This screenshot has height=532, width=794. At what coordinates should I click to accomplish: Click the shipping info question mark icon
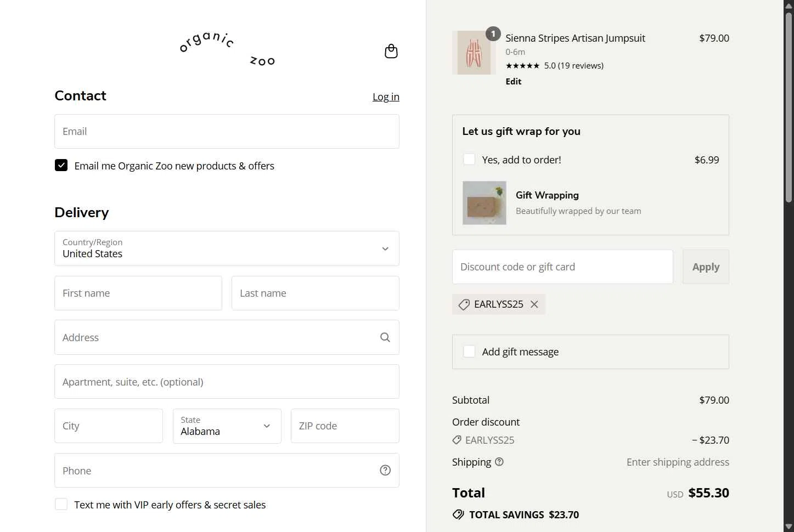[499, 462]
